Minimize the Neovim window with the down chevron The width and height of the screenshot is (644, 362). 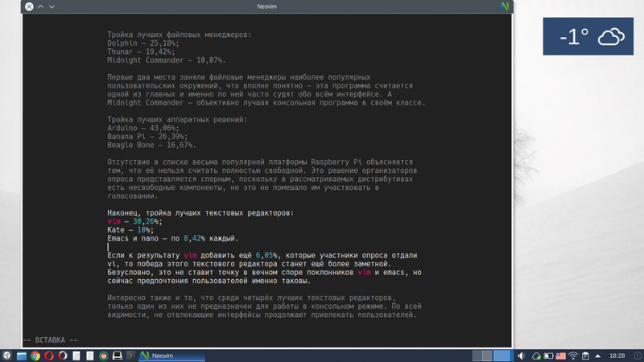point(52,6)
